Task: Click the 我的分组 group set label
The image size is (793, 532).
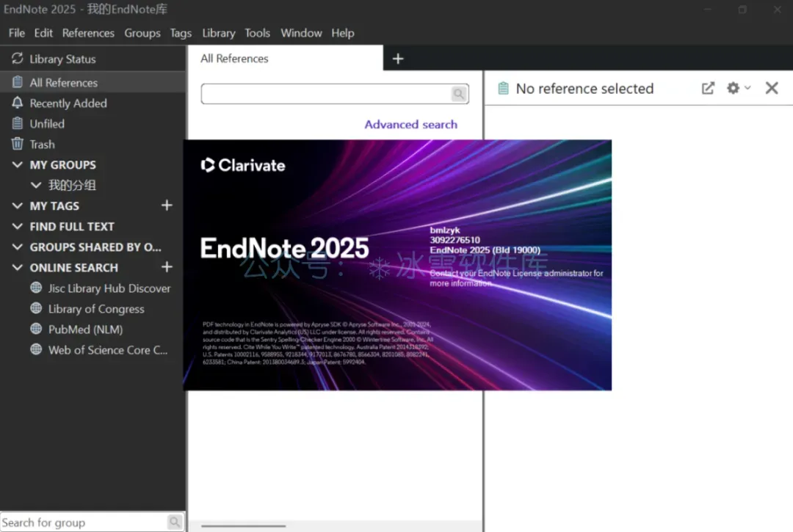Action: pyautogui.click(x=72, y=186)
